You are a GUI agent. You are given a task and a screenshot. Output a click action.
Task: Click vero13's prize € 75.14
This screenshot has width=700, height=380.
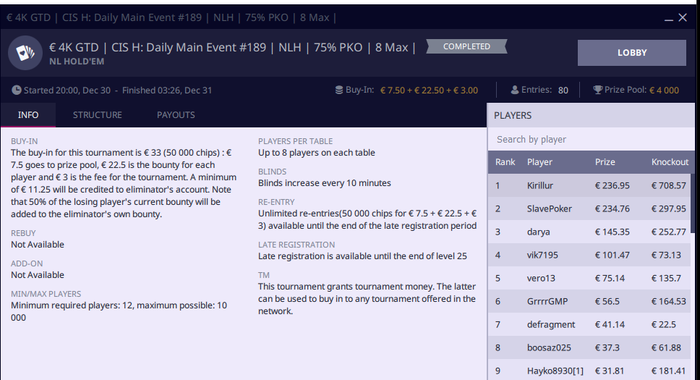[609, 278]
